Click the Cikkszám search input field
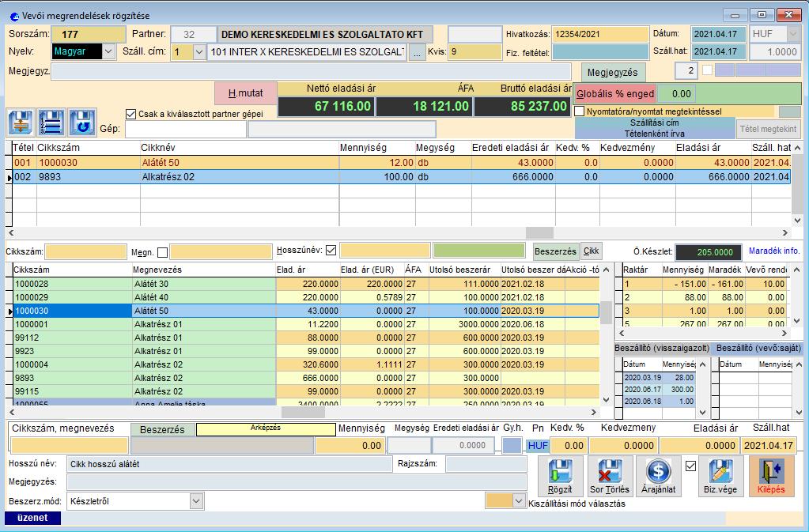This screenshot has width=809, height=532. click(85, 251)
